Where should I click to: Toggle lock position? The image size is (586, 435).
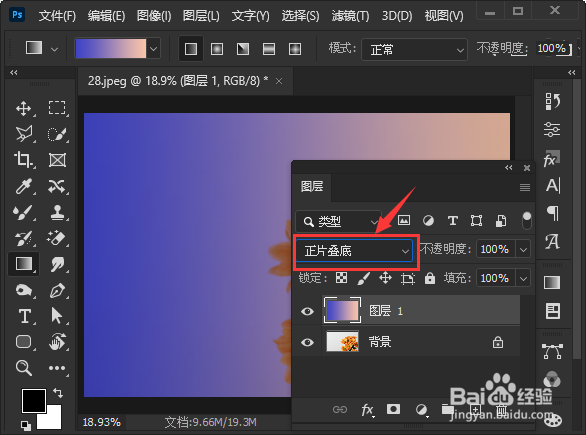pyautogui.click(x=385, y=278)
